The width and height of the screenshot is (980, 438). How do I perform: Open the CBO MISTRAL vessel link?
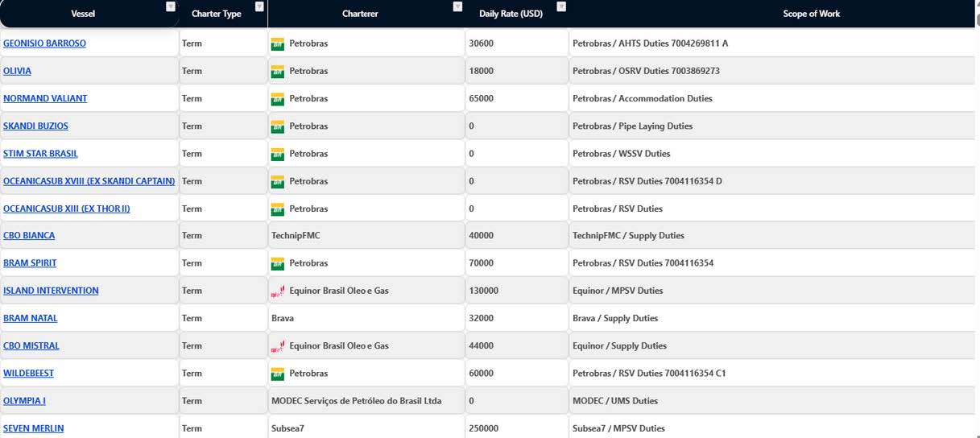click(31, 345)
